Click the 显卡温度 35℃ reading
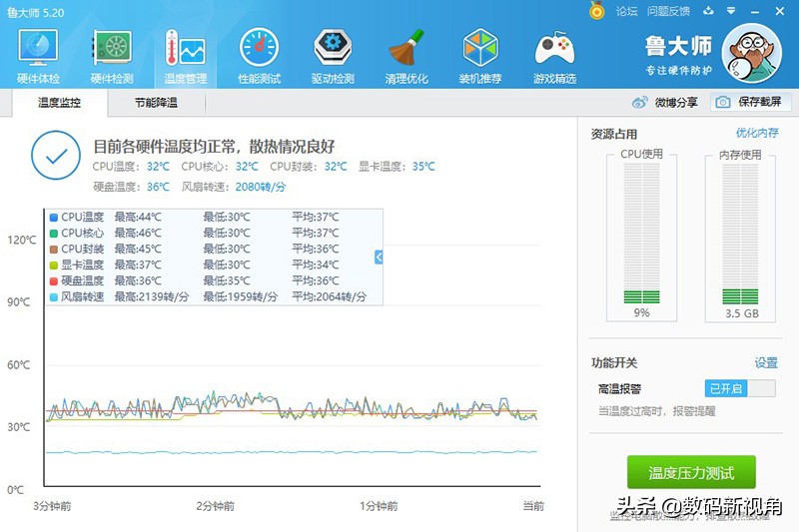Image resolution: width=799 pixels, height=532 pixels. [397, 167]
